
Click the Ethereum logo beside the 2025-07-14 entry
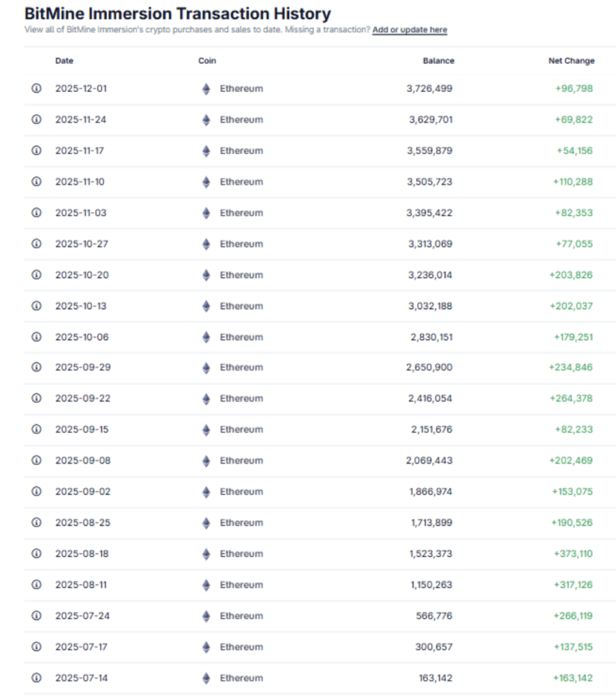click(x=205, y=678)
